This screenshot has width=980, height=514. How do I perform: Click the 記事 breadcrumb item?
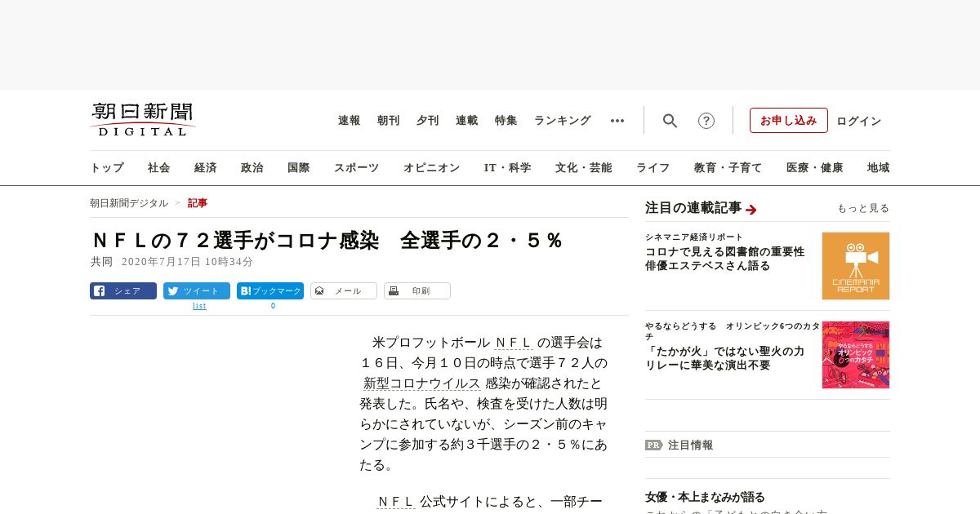(198, 203)
